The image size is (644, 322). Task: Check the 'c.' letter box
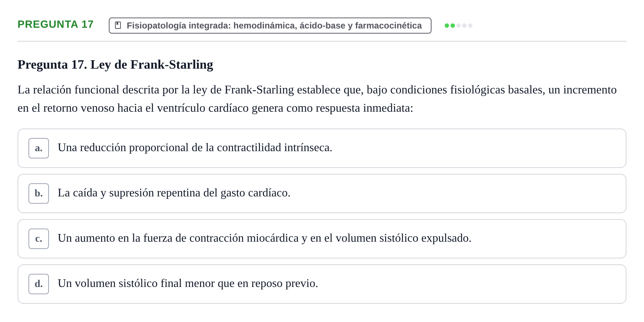[x=39, y=239]
